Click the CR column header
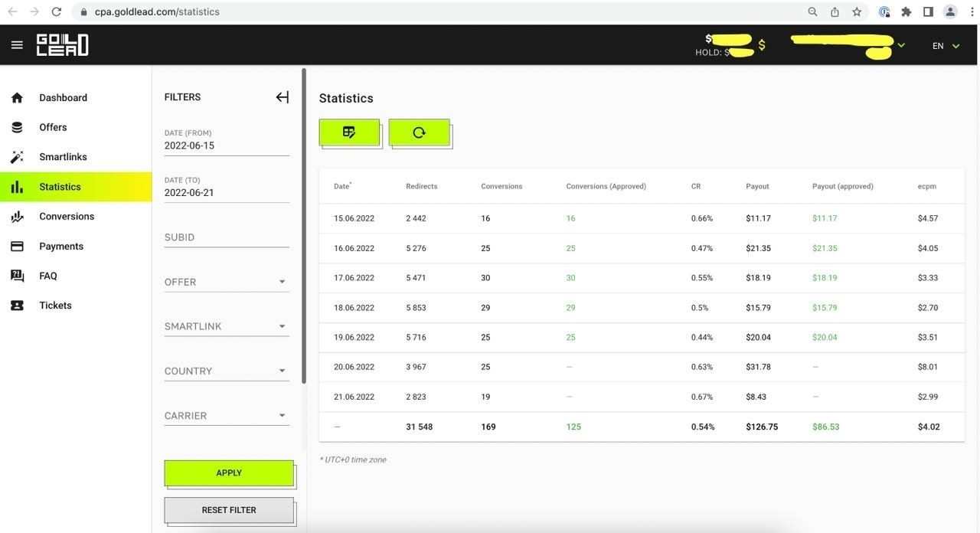The image size is (980, 533). click(x=696, y=186)
